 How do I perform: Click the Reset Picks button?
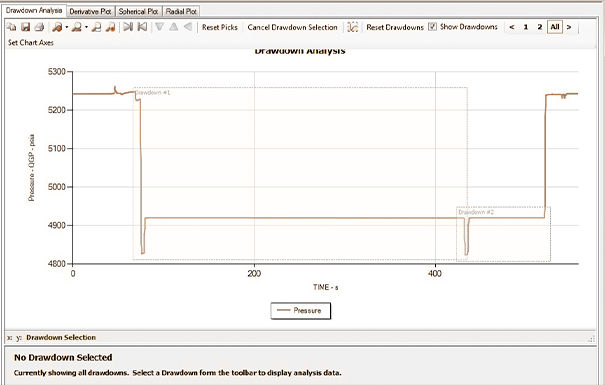(220, 27)
